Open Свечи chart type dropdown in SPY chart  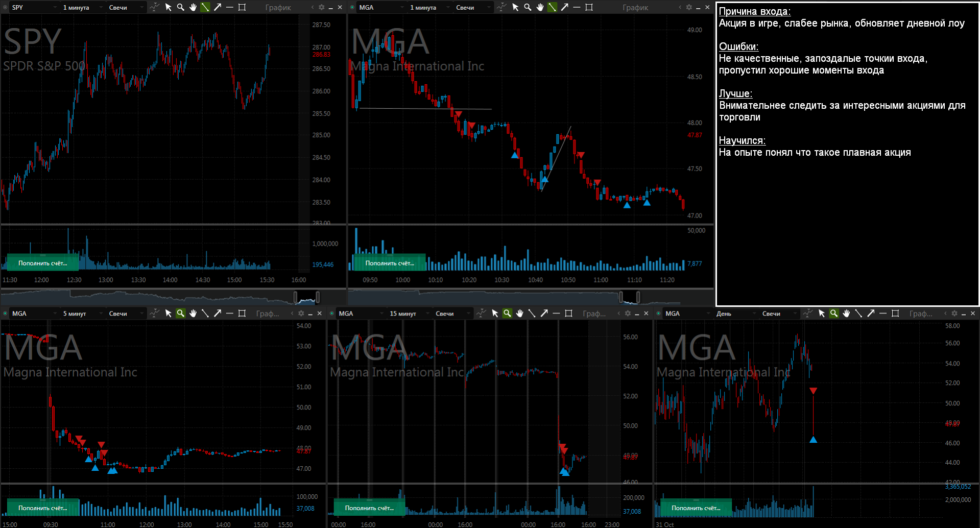(x=126, y=7)
